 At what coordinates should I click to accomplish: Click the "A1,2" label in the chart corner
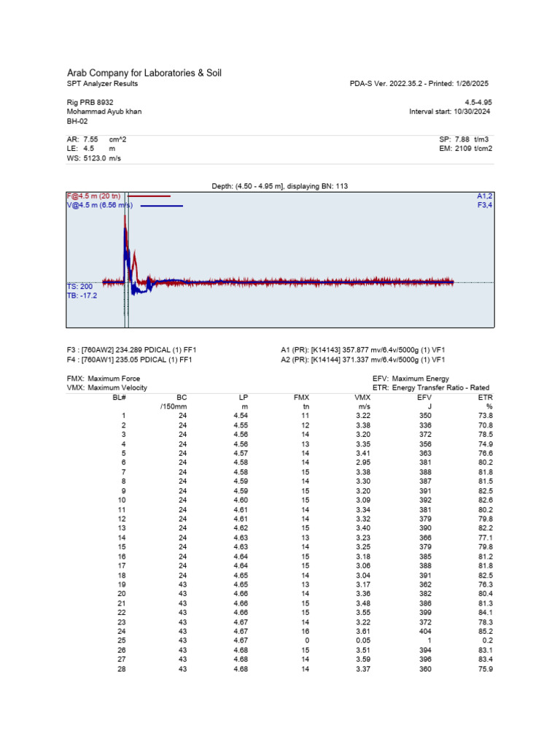pyautogui.click(x=484, y=196)
